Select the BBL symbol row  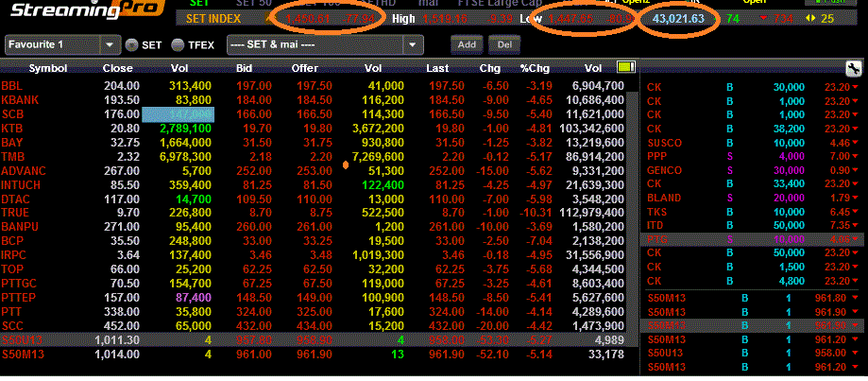313,86
